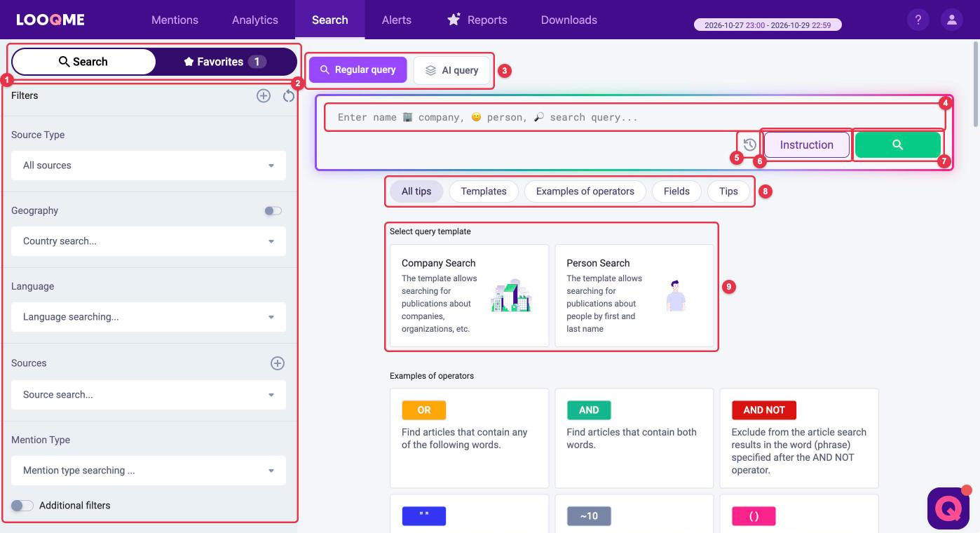Toggle the Geography switch
This screenshot has width=980, height=533.
273,210
